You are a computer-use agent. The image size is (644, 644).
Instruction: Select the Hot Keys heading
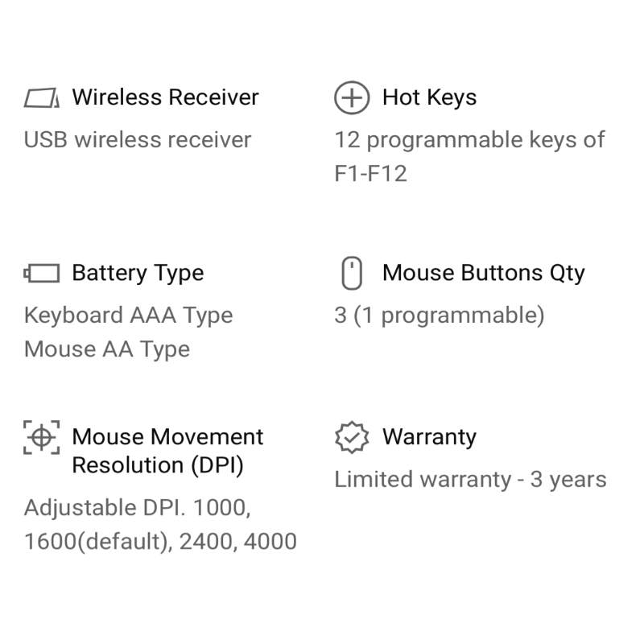(429, 97)
